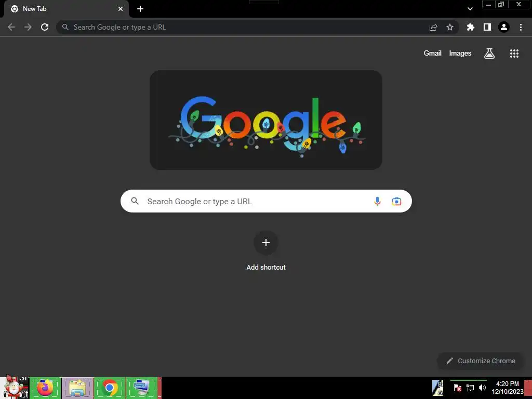Open a new tab with plus button
The height and width of the screenshot is (399, 532).
[x=140, y=9]
